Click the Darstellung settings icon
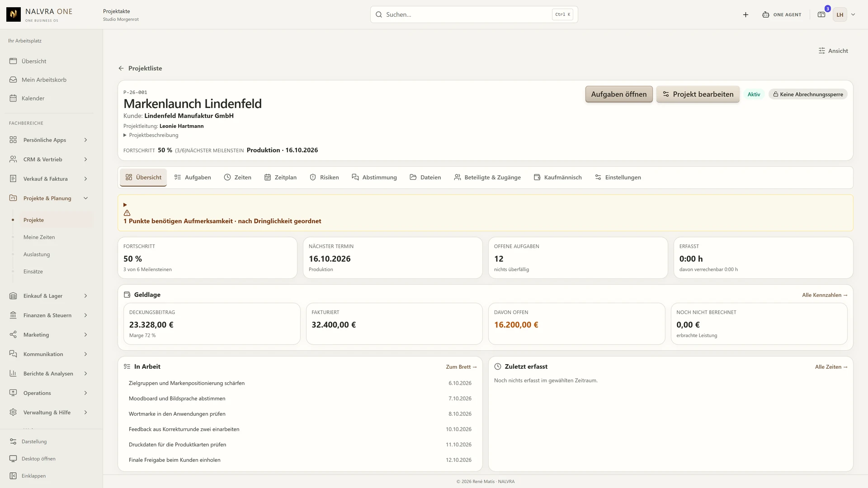This screenshot has width=868, height=488. (13, 441)
